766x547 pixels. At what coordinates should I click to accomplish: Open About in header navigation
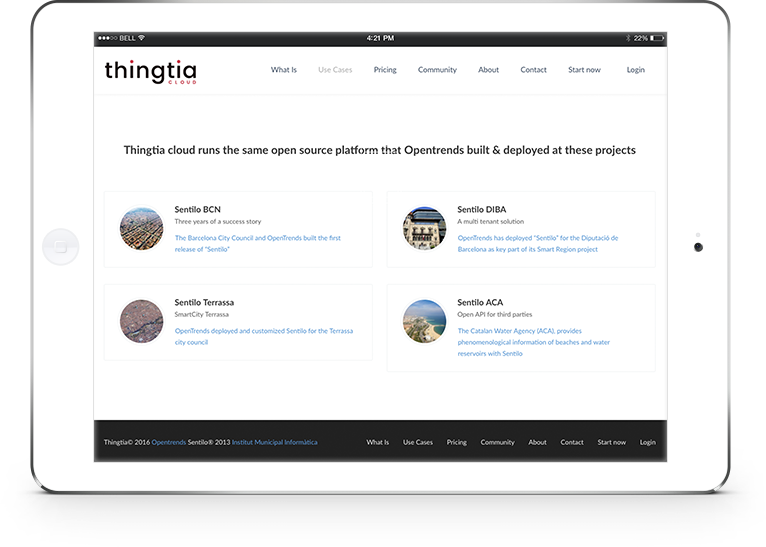pos(489,70)
